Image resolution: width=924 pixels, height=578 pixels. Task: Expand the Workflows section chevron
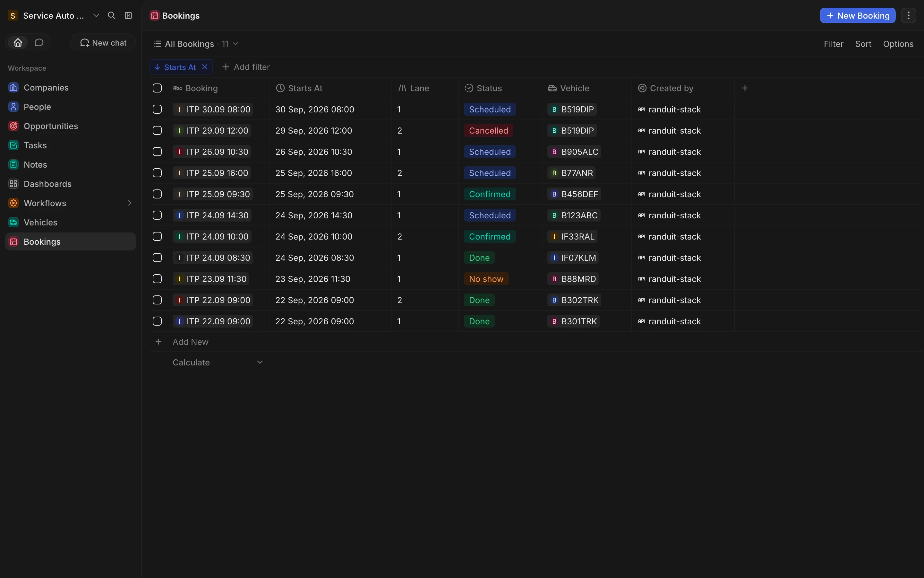pos(129,203)
